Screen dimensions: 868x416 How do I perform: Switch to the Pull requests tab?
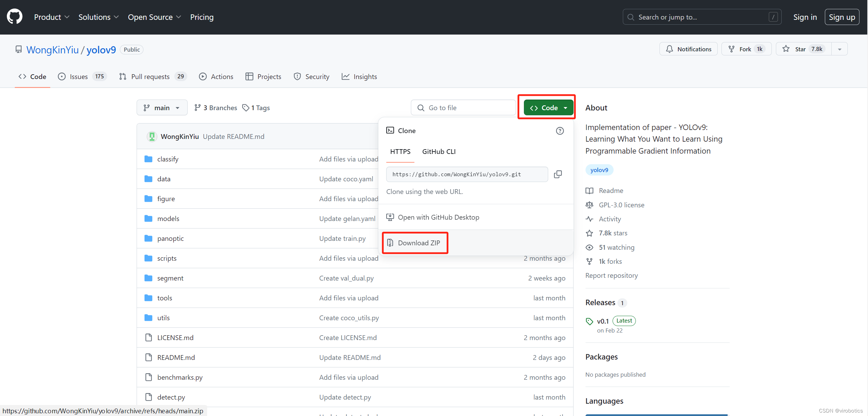153,77
